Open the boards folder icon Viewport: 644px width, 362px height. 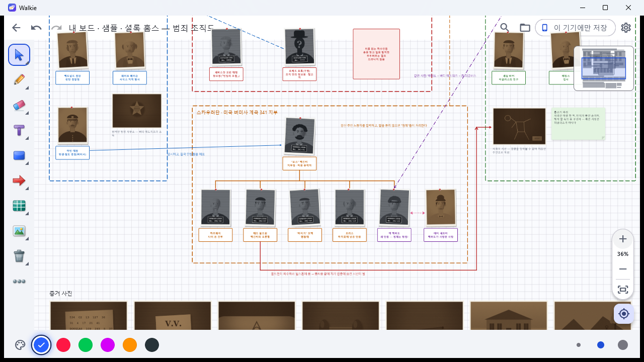click(x=525, y=28)
